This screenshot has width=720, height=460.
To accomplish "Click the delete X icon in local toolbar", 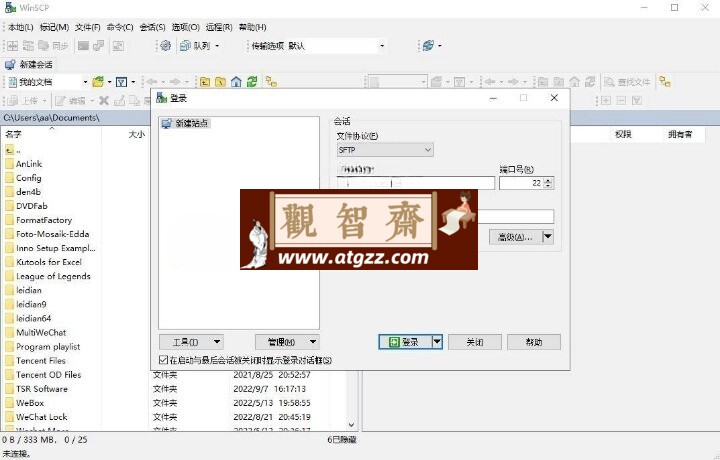I will (x=104, y=101).
